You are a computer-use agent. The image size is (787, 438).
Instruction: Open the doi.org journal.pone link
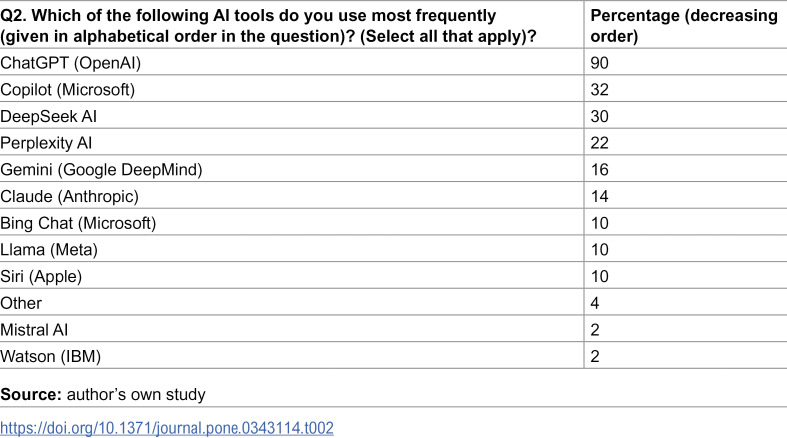(167, 428)
